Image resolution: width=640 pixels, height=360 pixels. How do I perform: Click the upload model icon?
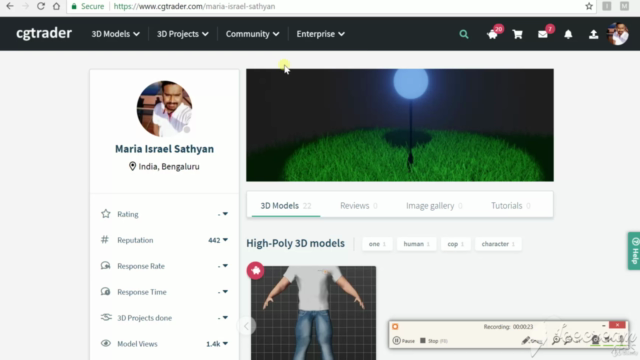[x=593, y=34]
